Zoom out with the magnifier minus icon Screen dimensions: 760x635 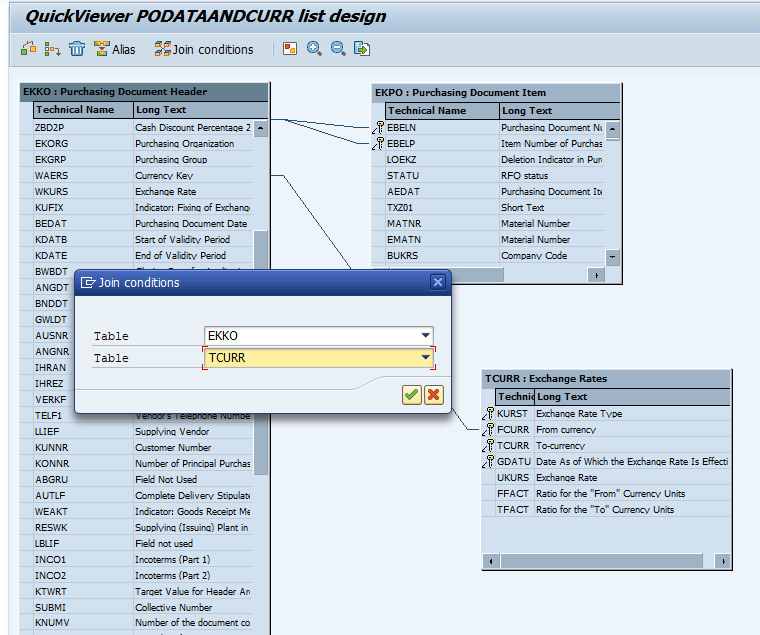338,48
